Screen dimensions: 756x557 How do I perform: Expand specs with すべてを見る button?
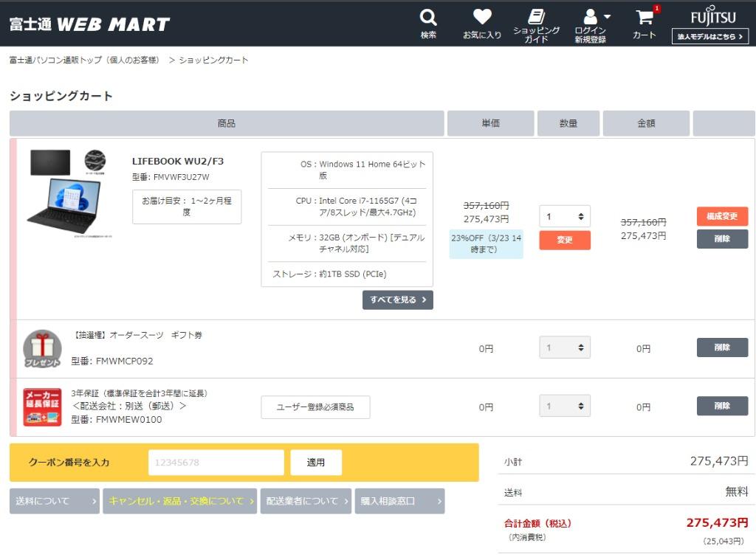tap(397, 300)
